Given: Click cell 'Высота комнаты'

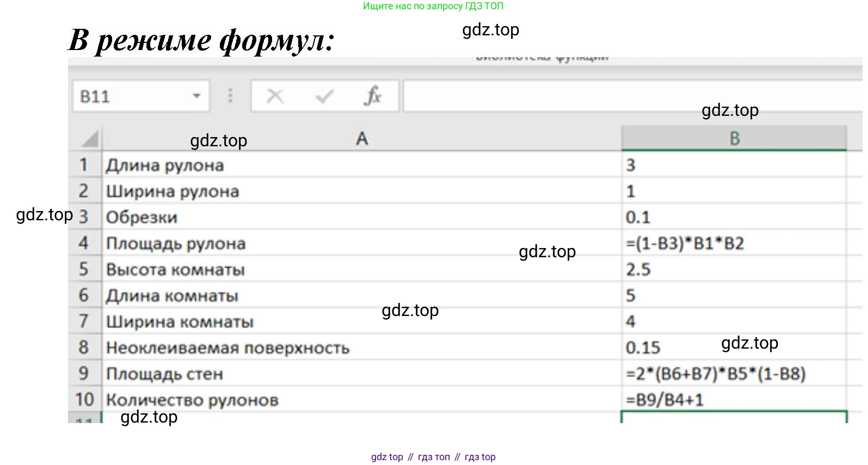Looking at the screenshot, I should [362, 269].
